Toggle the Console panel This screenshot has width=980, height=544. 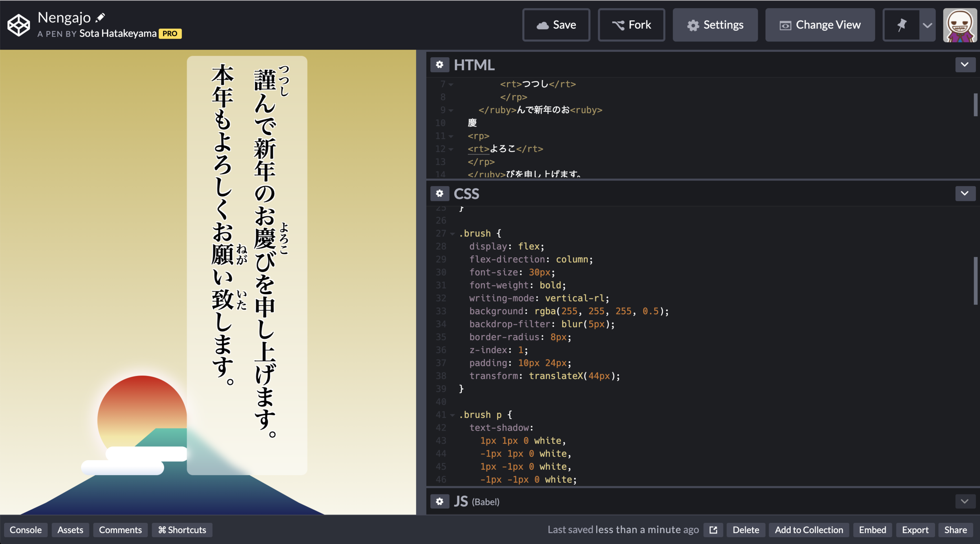point(25,530)
